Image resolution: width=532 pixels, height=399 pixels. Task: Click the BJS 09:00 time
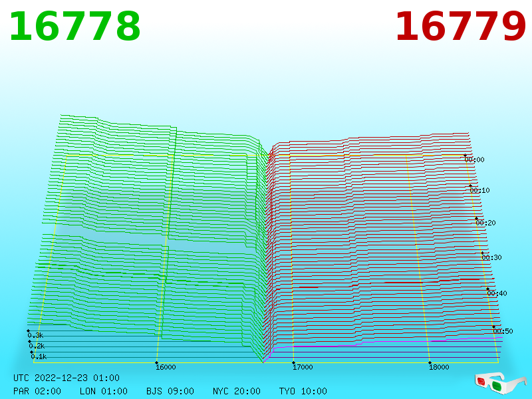point(170,391)
